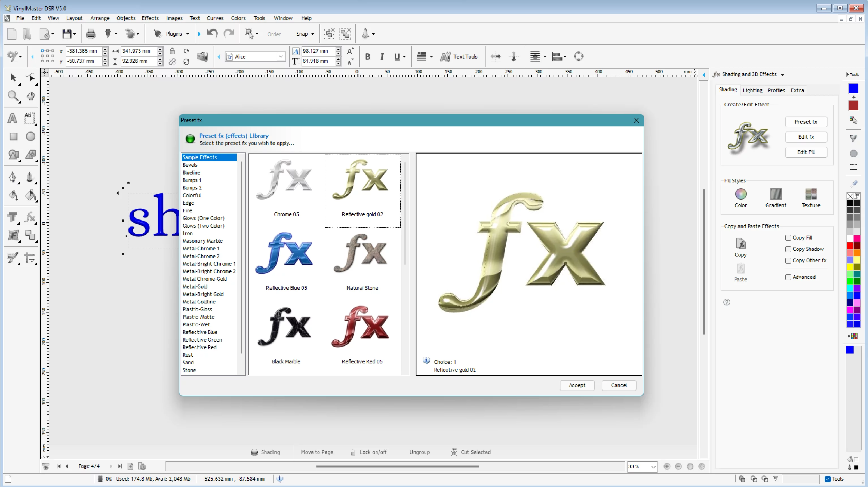Choose Texture fill style icon

pyautogui.click(x=811, y=194)
